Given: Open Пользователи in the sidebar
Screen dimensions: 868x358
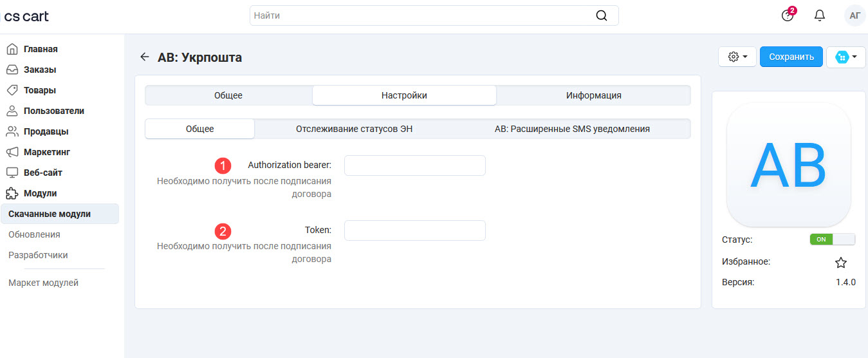Looking at the screenshot, I should pyautogui.click(x=54, y=111).
